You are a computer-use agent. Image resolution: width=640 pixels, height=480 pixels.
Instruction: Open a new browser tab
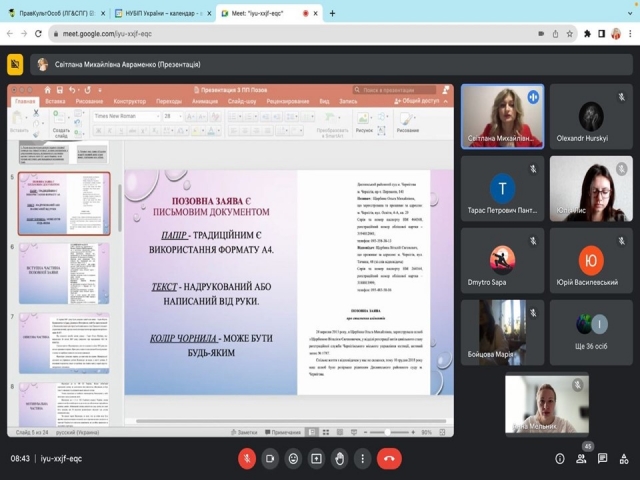(333, 13)
